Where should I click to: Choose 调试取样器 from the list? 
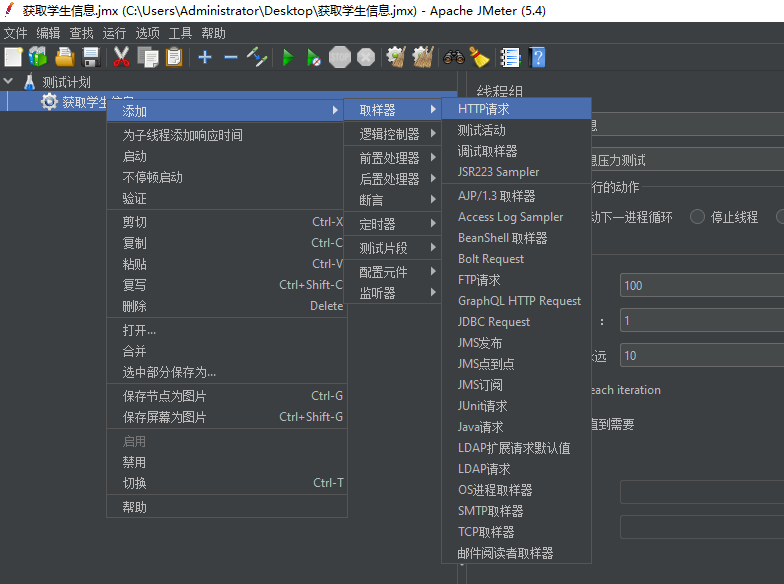(516, 151)
